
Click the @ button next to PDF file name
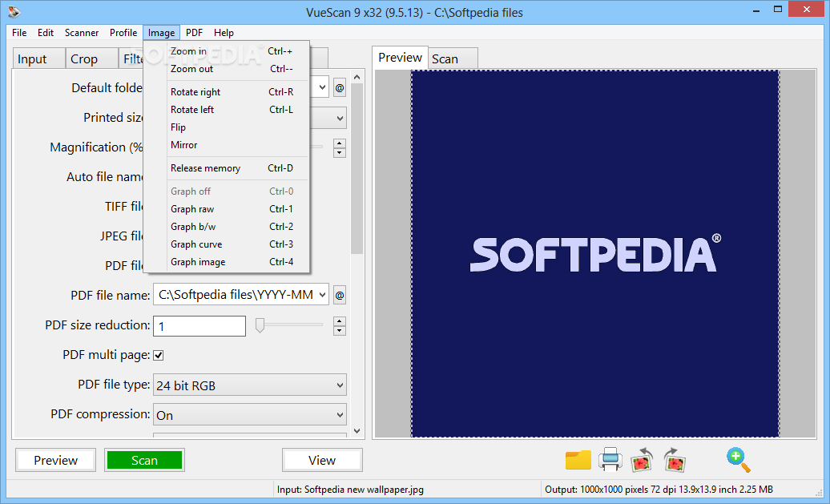(340, 295)
